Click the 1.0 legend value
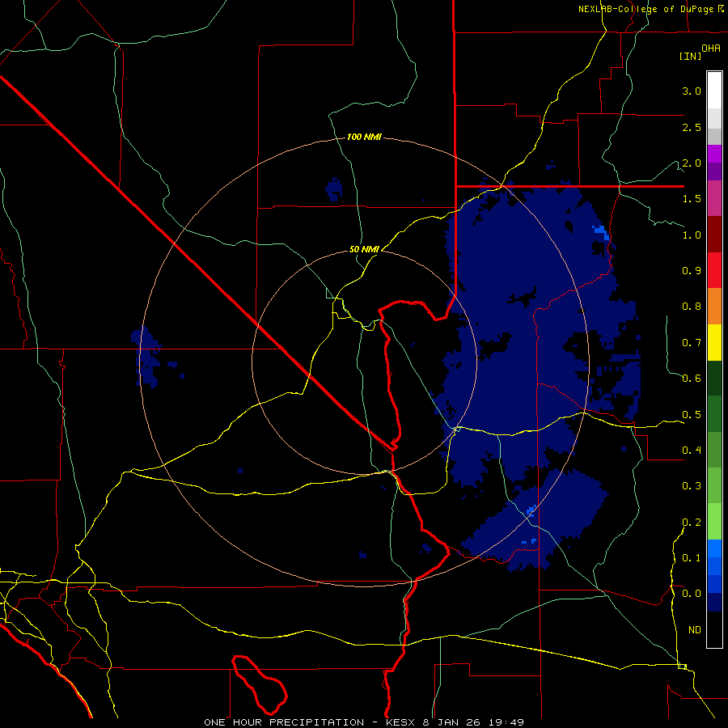Image resolution: width=728 pixels, height=728 pixels. [x=692, y=235]
